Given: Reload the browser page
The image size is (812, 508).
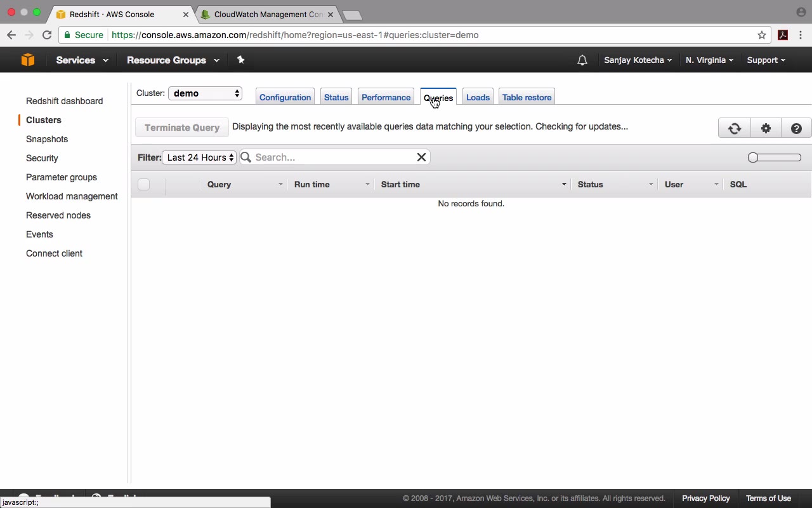Looking at the screenshot, I should point(47,35).
